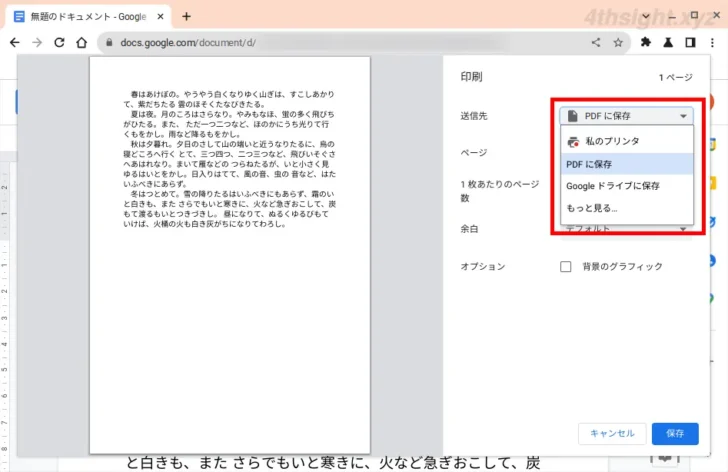This screenshot has width=728, height=472.
Task: Click the 送信先 label
Action: point(474,116)
